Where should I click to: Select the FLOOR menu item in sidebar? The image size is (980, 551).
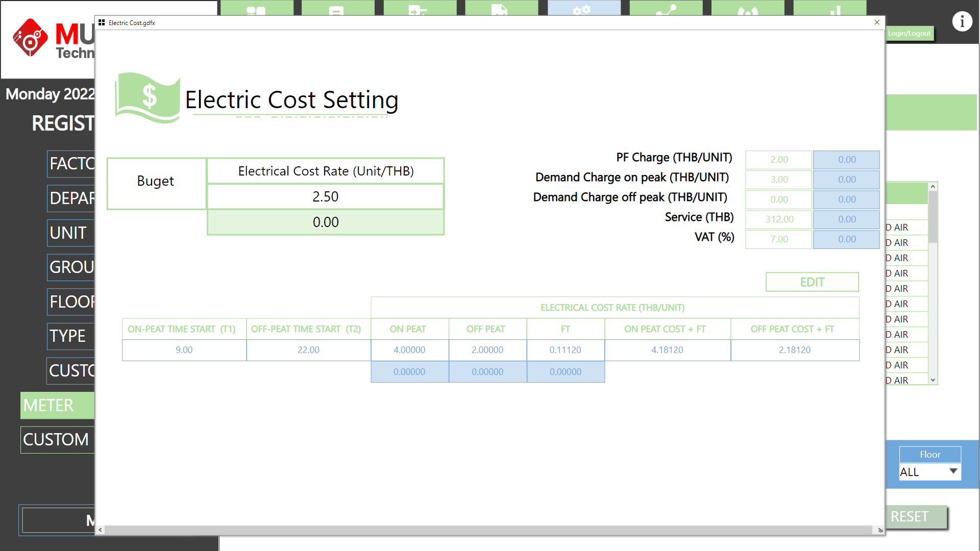71,302
